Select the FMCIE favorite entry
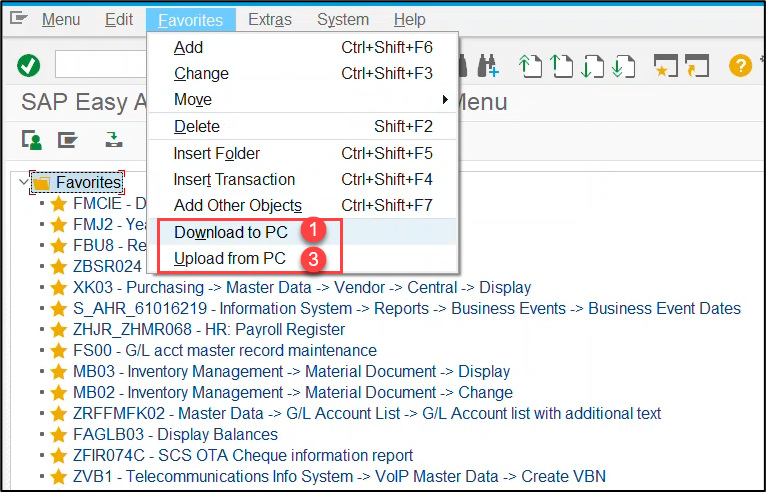 click(110, 203)
